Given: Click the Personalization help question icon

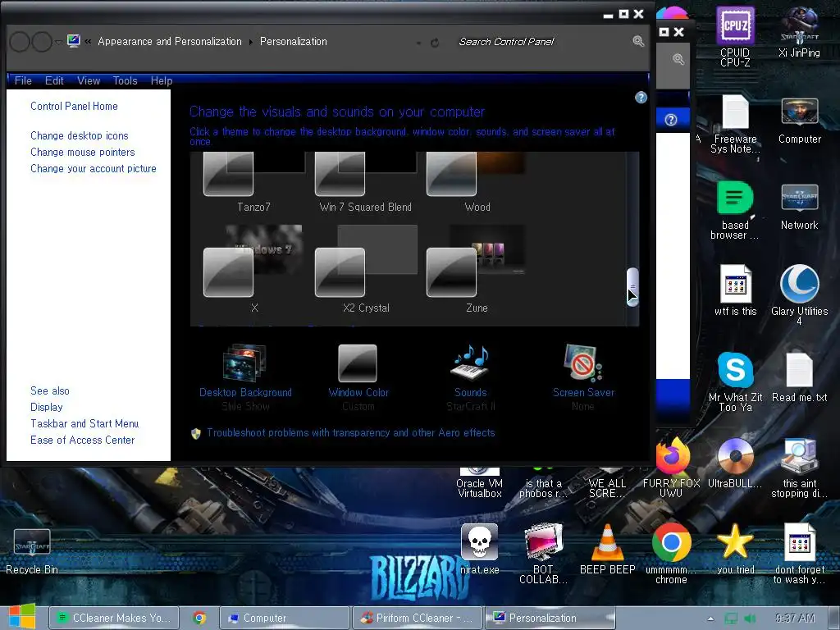Looking at the screenshot, I should point(641,98).
